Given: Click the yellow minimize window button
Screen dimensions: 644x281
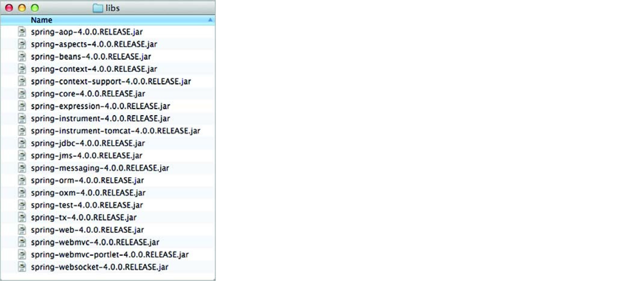Looking at the screenshot, I should (x=22, y=8).
